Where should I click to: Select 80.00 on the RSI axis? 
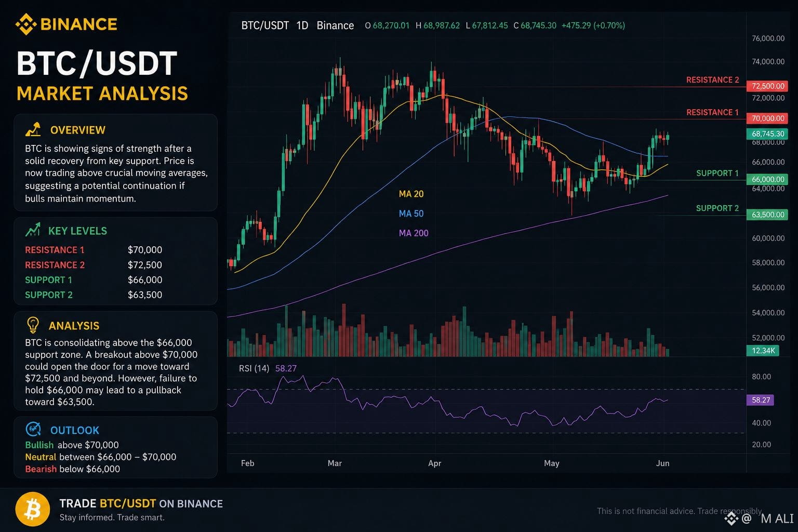tap(761, 377)
